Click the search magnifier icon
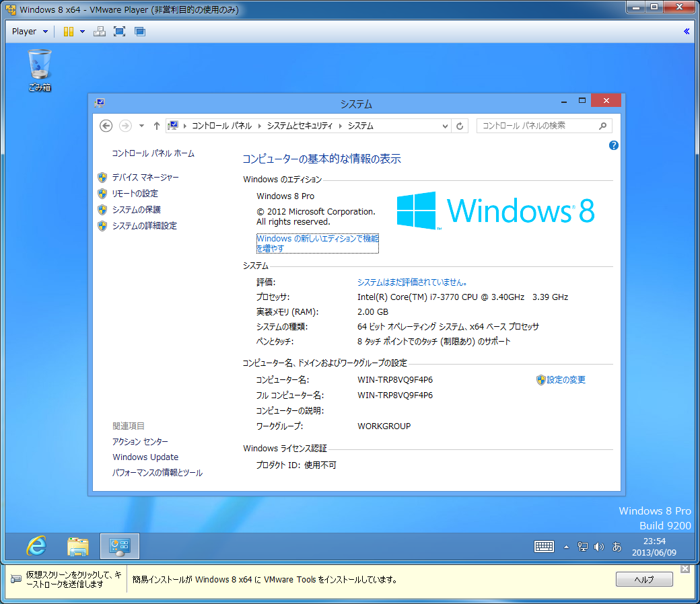The width and height of the screenshot is (700, 604). 602,126
